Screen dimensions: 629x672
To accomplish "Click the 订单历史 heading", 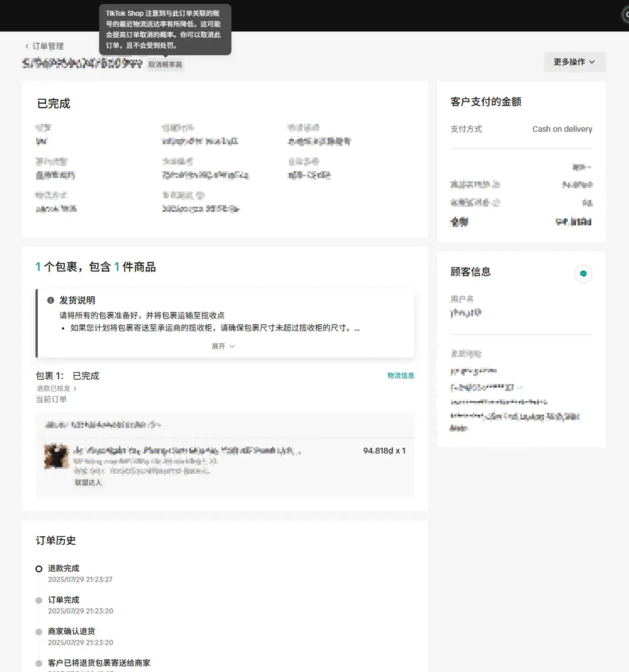I will click(x=56, y=540).
